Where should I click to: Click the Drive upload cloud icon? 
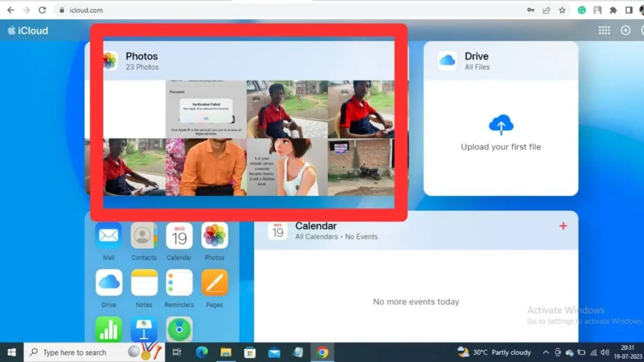click(501, 125)
